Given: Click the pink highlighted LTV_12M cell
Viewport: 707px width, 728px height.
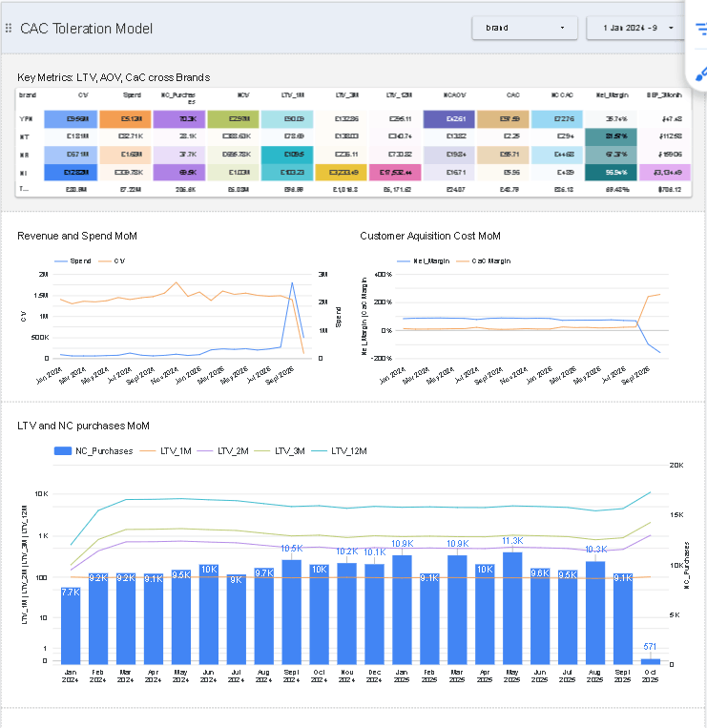Looking at the screenshot, I should click(x=395, y=173).
